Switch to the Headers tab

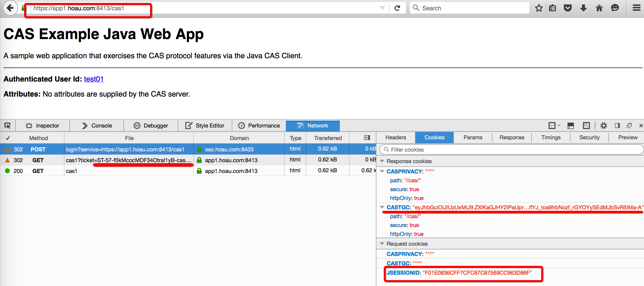pos(396,137)
